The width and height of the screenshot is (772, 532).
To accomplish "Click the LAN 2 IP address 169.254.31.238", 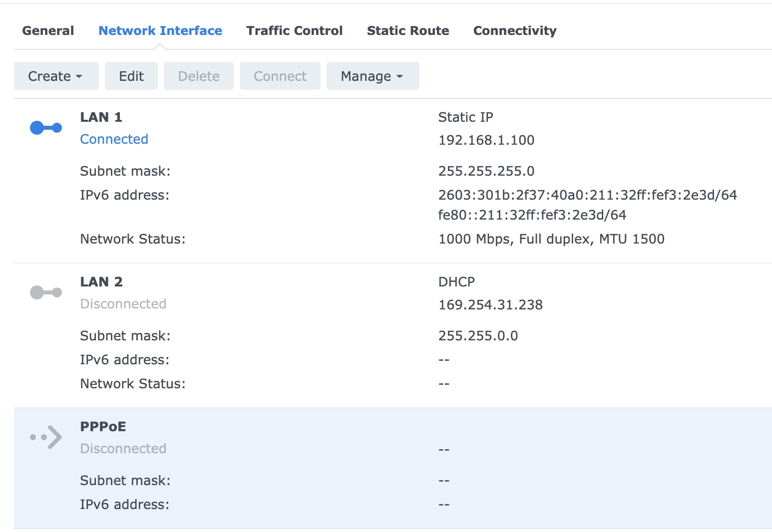I will [x=490, y=305].
